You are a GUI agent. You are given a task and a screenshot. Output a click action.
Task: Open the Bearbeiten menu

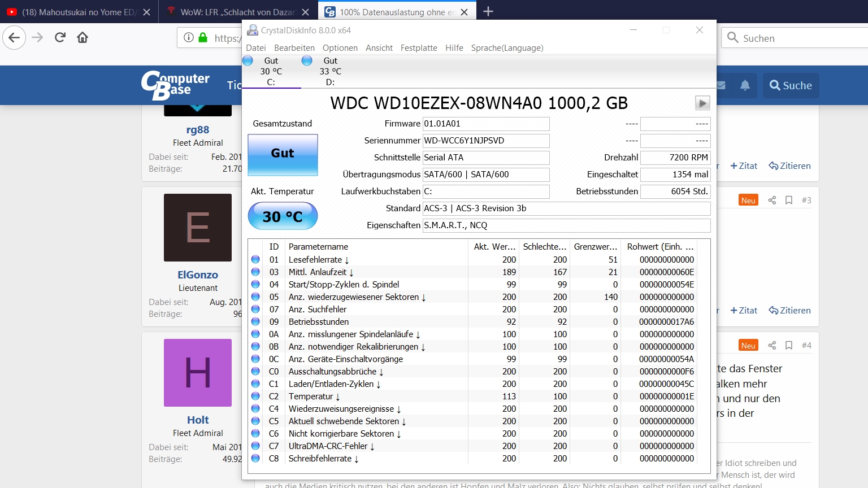tap(294, 48)
